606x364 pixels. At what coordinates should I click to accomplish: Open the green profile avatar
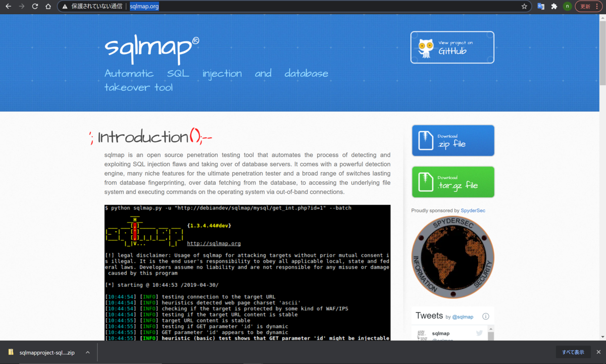tap(568, 7)
